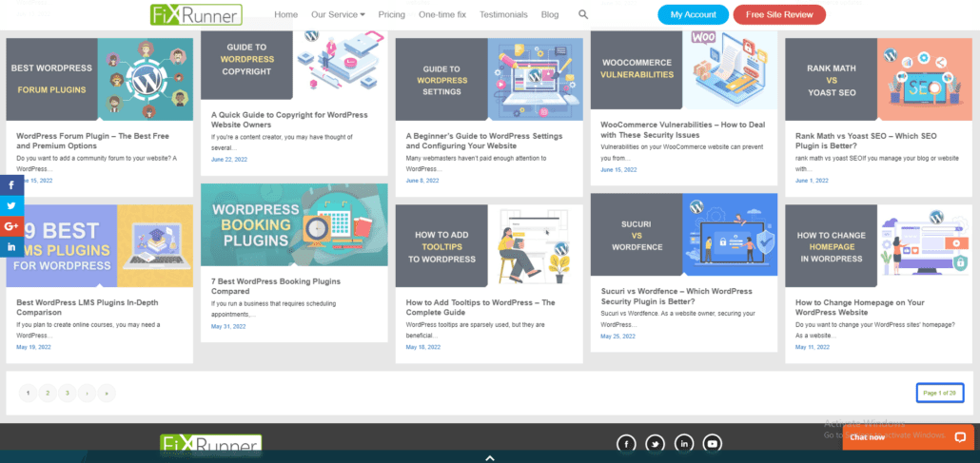Open the search magnifier icon
Screen dimensions: 980x463
coord(583,14)
